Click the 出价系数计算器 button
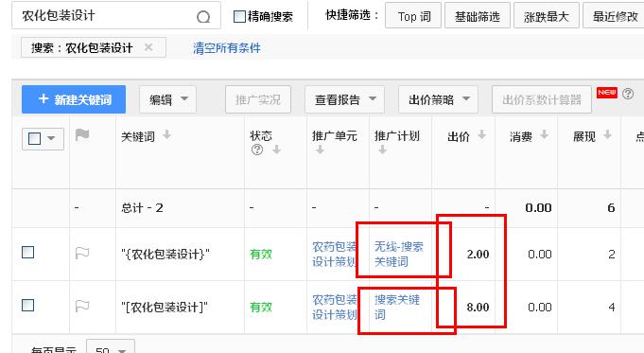The width and height of the screenshot is (644, 353). pyautogui.click(x=542, y=99)
